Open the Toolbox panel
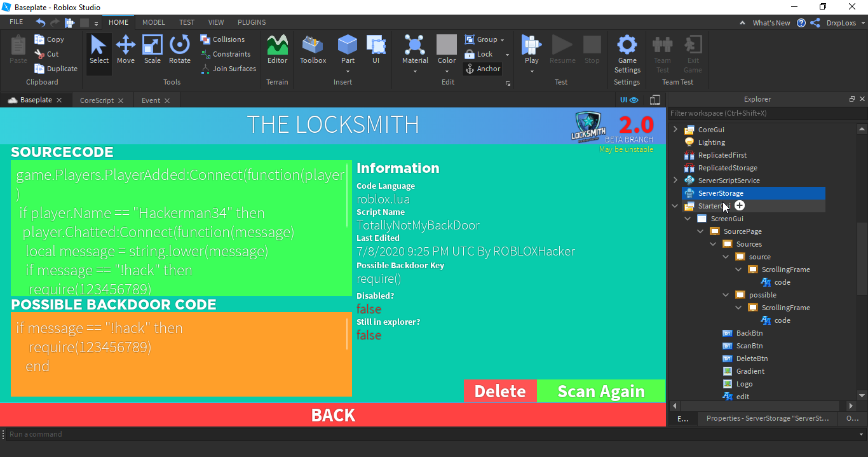Image resolution: width=868 pixels, height=457 pixels. click(x=313, y=50)
